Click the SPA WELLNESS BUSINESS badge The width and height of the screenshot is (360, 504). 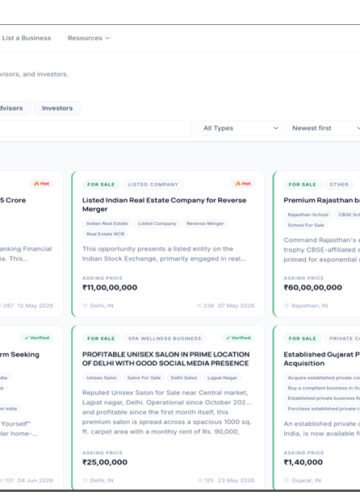coord(165,338)
